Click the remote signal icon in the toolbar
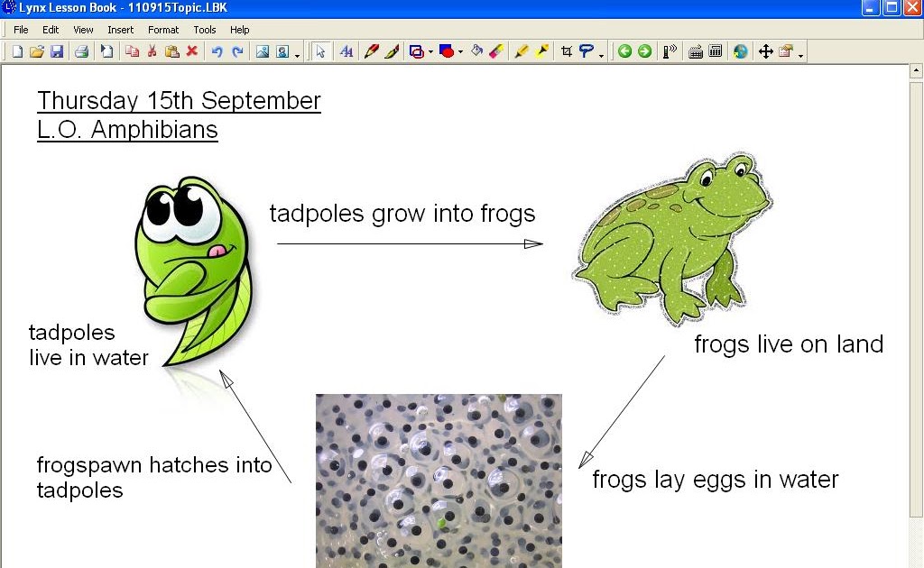Image resolution: width=924 pixels, height=568 pixels. click(670, 51)
